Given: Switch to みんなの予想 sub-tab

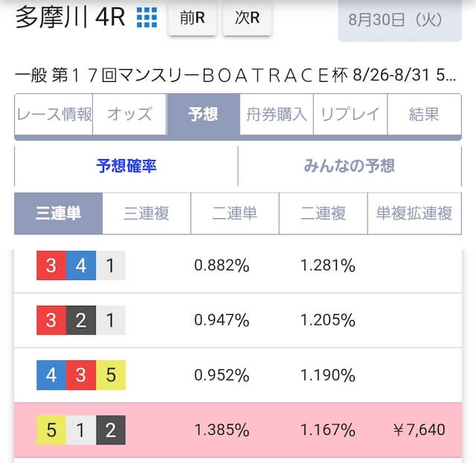Looking at the screenshot, I should coord(350,166).
